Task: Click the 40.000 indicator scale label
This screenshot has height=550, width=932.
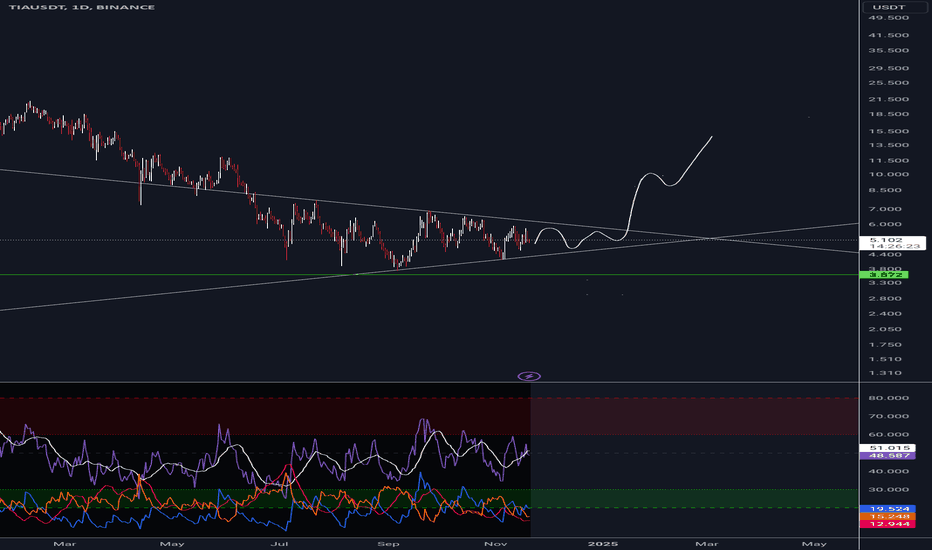Action: coord(889,472)
